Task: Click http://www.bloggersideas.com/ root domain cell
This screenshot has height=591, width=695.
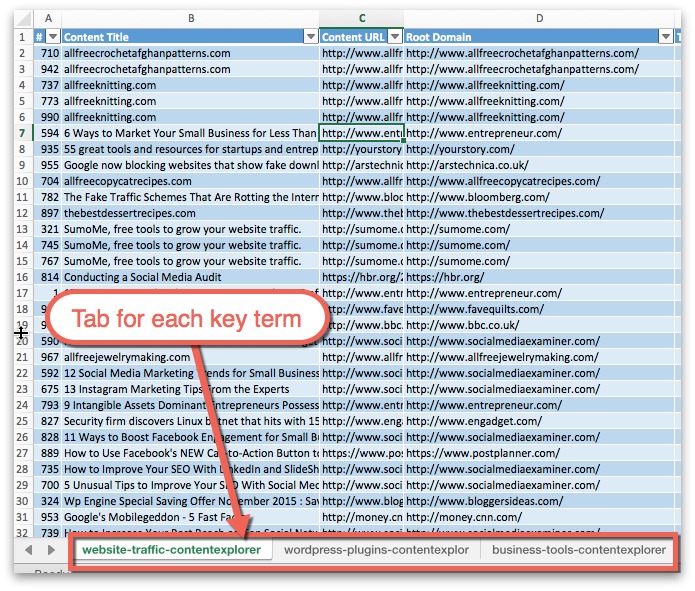Action: [x=539, y=501]
